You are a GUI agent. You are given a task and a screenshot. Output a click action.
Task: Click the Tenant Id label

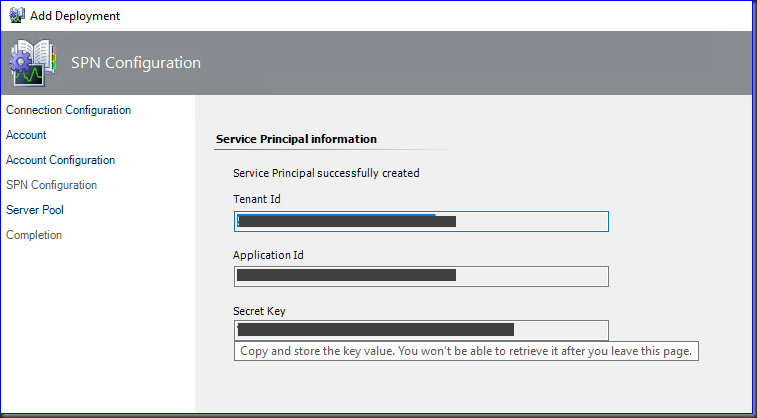tap(257, 199)
